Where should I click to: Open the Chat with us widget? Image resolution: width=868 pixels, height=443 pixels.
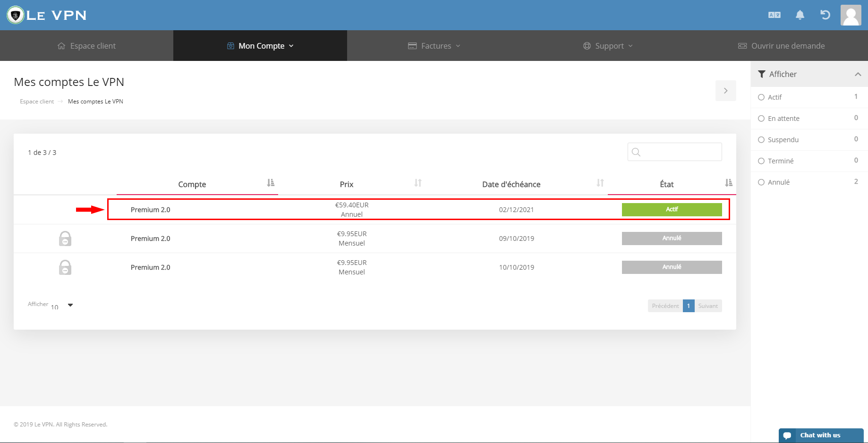(x=821, y=435)
